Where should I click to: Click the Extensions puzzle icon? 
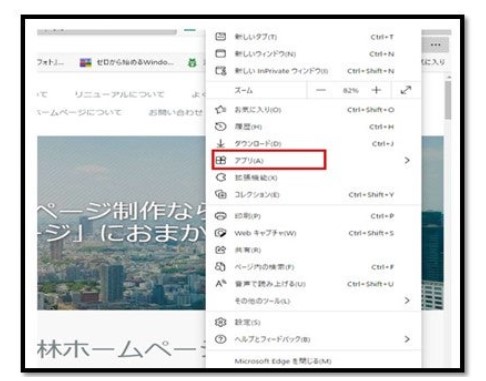tap(220, 177)
